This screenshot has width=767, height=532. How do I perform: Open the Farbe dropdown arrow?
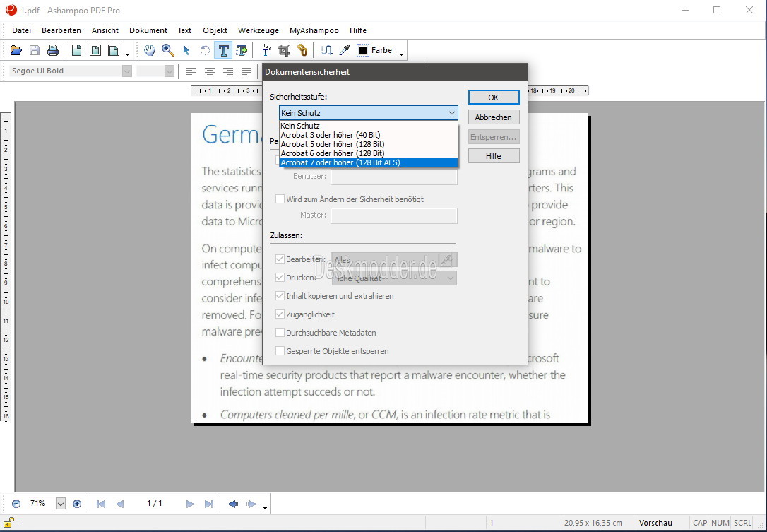click(x=401, y=53)
